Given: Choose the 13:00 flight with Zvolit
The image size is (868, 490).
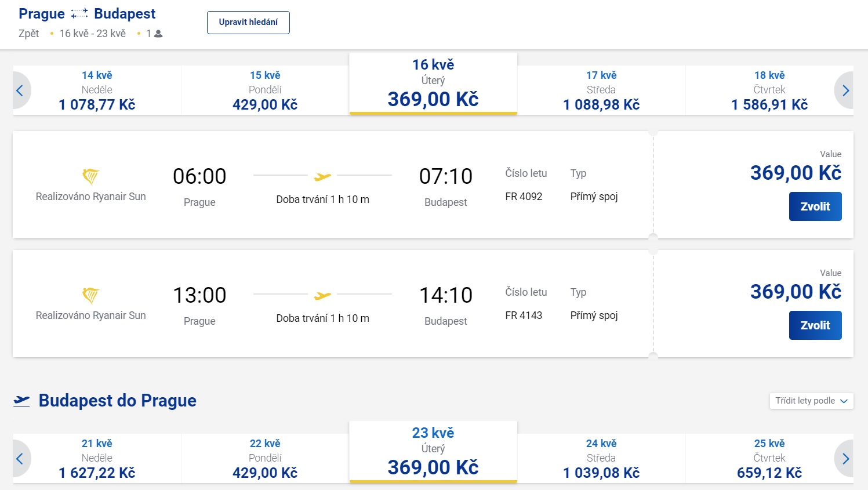Looking at the screenshot, I should click(x=815, y=325).
